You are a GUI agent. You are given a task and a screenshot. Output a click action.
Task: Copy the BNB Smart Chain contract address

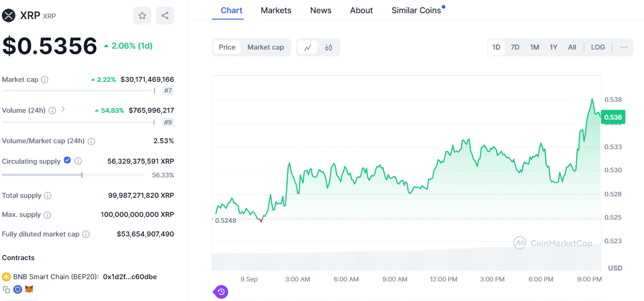coord(5,289)
